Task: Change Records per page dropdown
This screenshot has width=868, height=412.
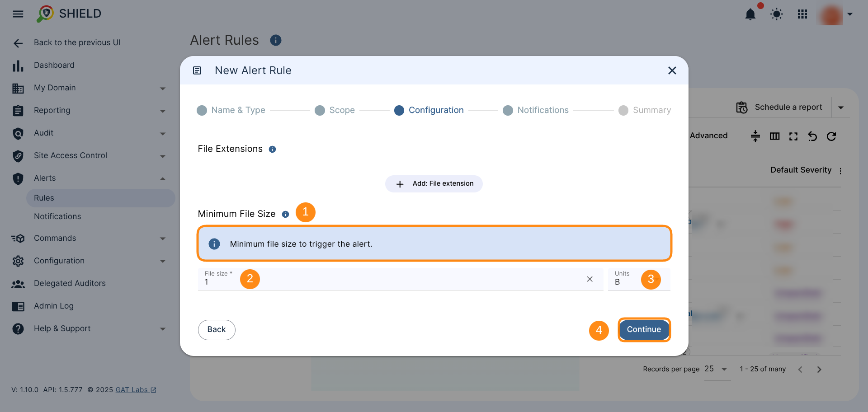Action: pos(717,369)
